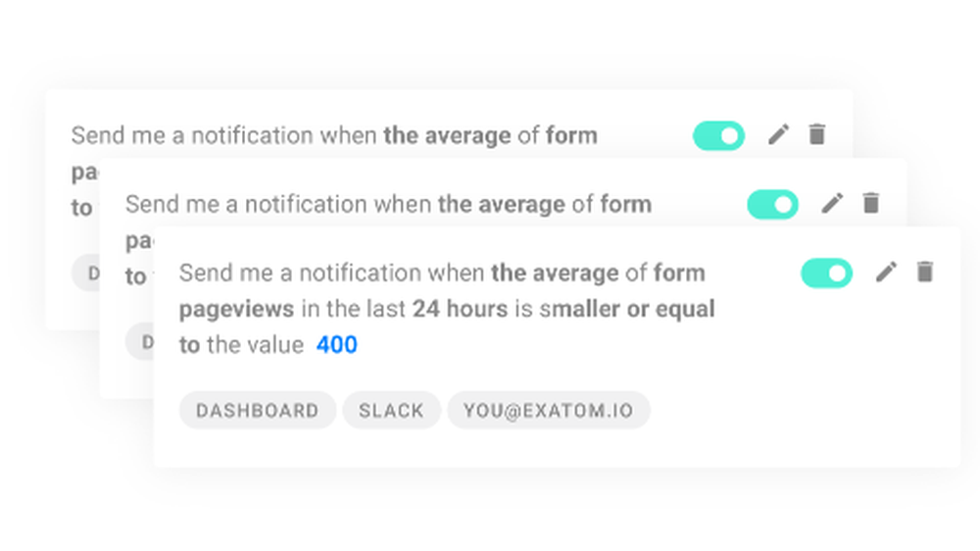Turn off the rearmost alert card's switch
Viewport: 980px width, 551px height.
[x=718, y=135]
